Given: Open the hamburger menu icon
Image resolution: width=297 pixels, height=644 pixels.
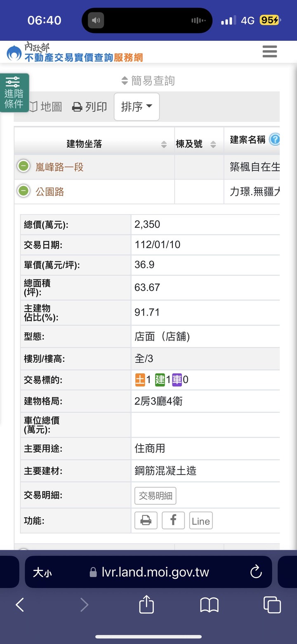Looking at the screenshot, I should click(x=269, y=52).
